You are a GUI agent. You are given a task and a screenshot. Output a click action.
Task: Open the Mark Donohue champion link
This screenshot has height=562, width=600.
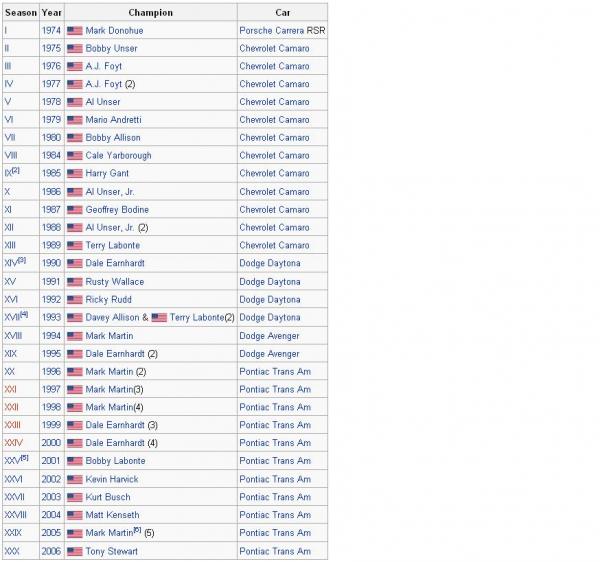(x=114, y=31)
